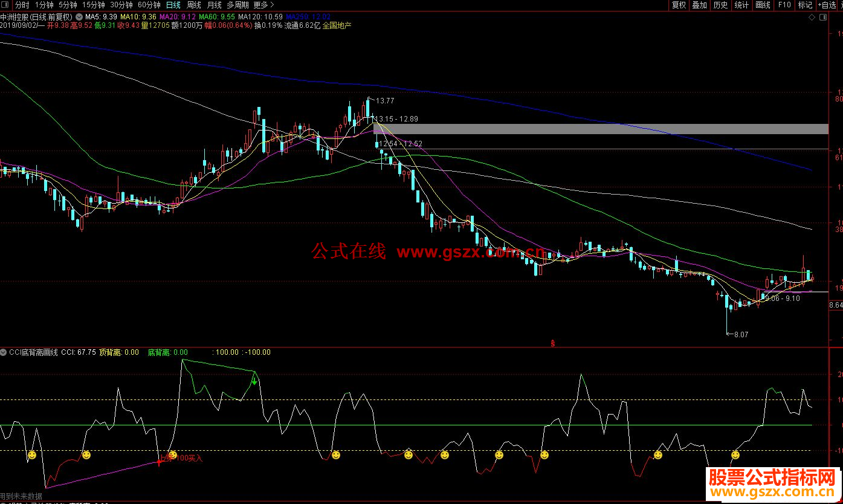
Task: Switch to 1分钟 period tab
Action: pyautogui.click(x=44, y=5)
